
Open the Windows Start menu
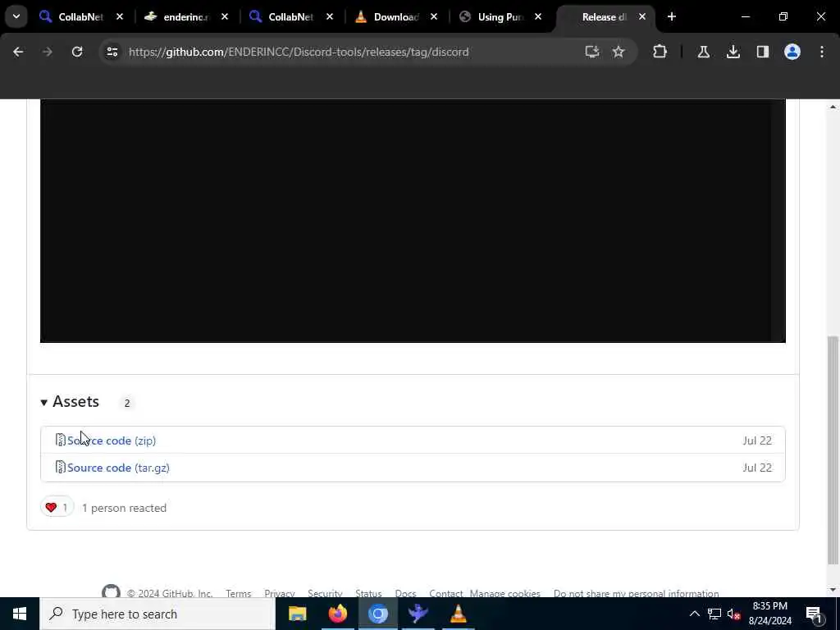(20, 614)
